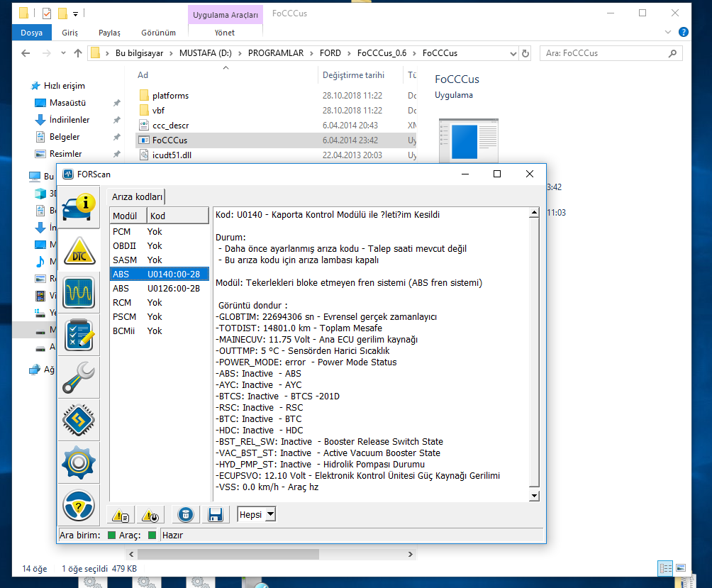This screenshot has width=712, height=588.
Task: Click the Kod column header
Action: coord(177,216)
